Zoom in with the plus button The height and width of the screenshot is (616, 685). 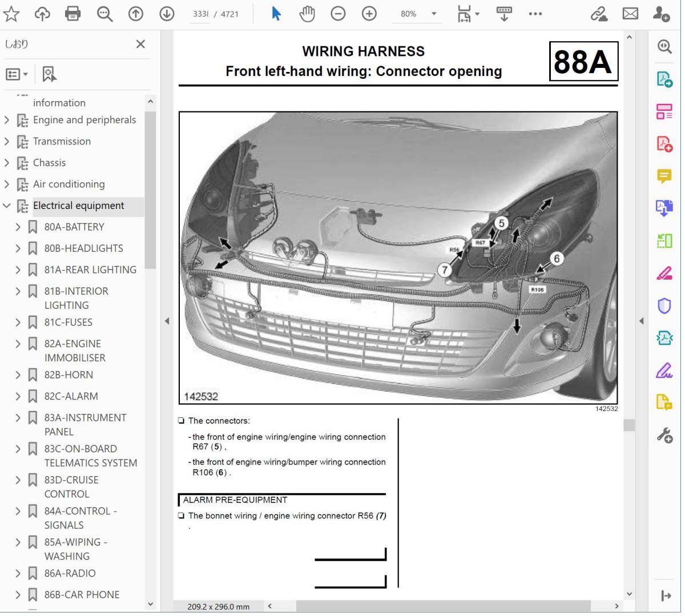(369, 14)
